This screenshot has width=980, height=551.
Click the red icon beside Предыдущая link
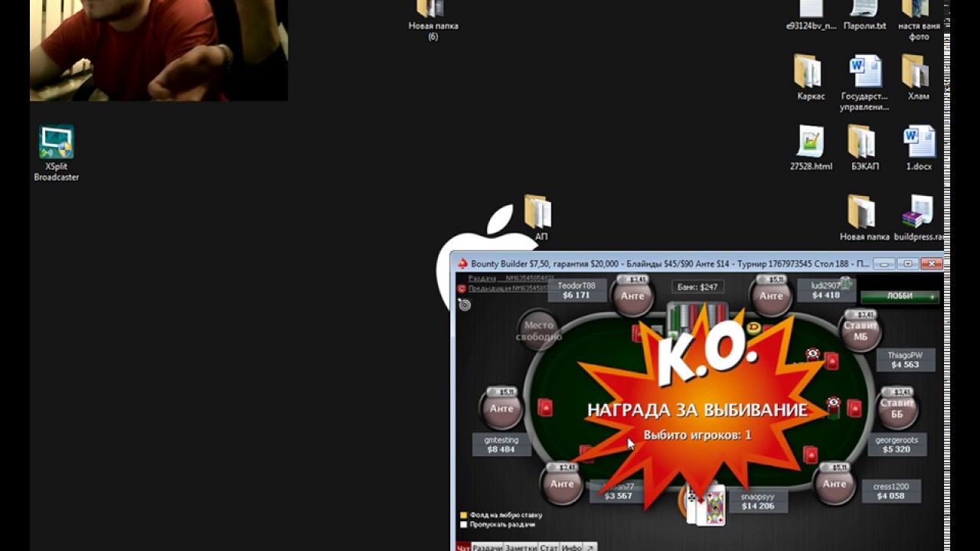(x=462, y=289)
